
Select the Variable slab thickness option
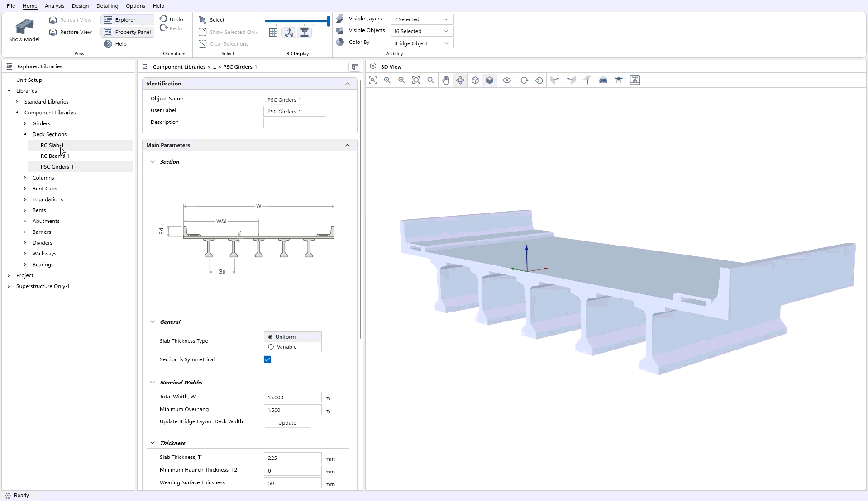271,347
